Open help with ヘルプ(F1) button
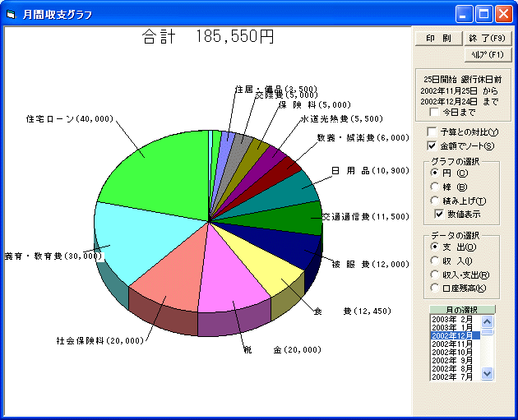The height and width of the screenshot is (420, 518). 488,54
